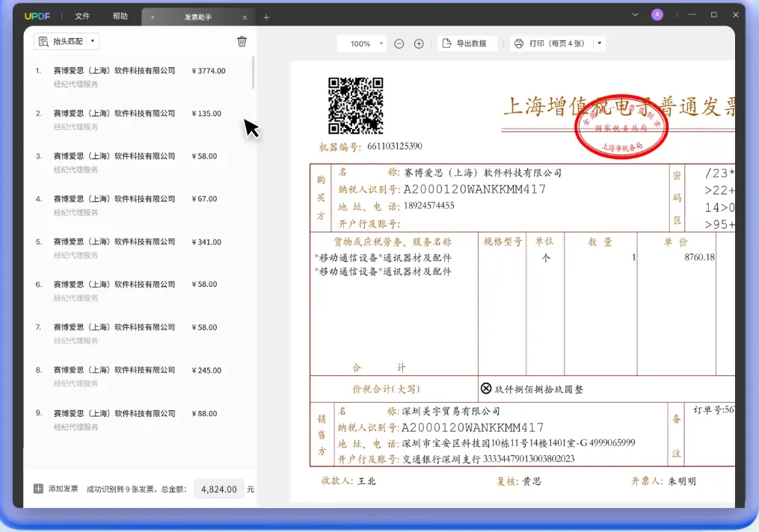Viewport: 759px width, 532px height.
Task: Delete invoices with the trash icon
Action: pos(242,42)
